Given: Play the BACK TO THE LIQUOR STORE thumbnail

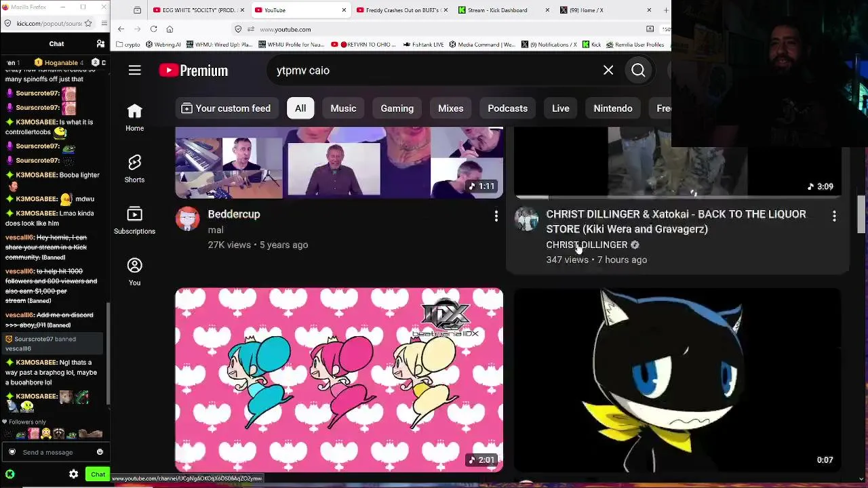Looking at the screenshot, I should 677,163.
